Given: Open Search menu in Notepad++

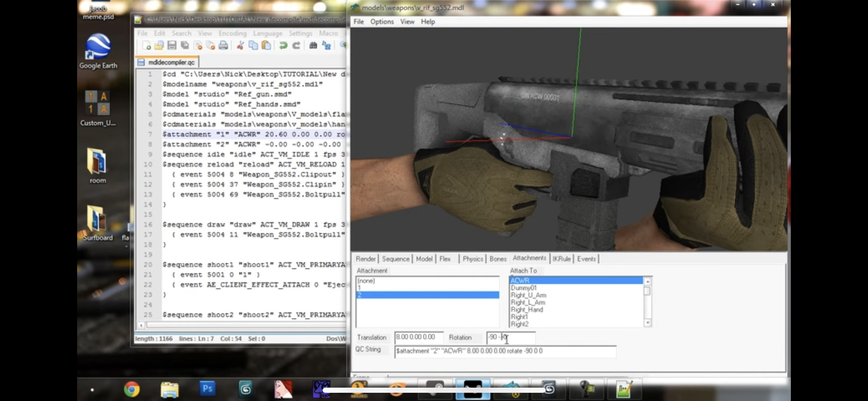Looking at the screenshot, I should (181, 33).
